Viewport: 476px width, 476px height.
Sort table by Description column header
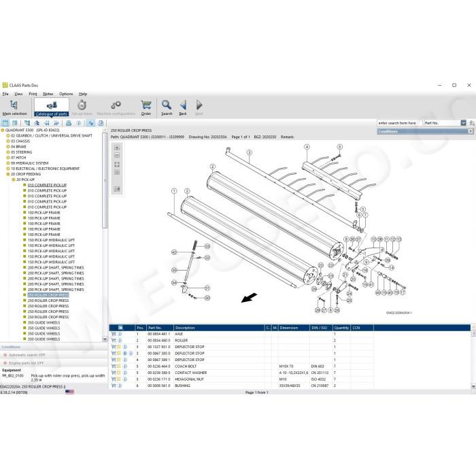(219, 328)
